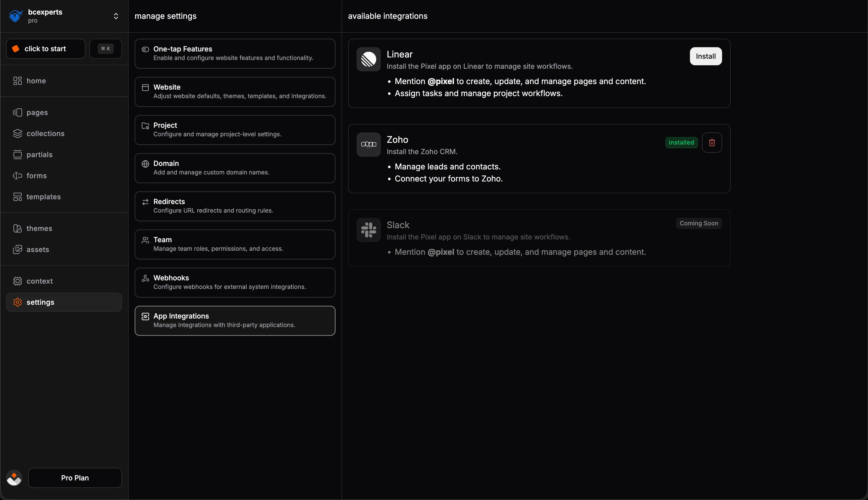Screen dimensions: 868x500
Task: Open assets from the sidebar
Action: tap(37, 249)
